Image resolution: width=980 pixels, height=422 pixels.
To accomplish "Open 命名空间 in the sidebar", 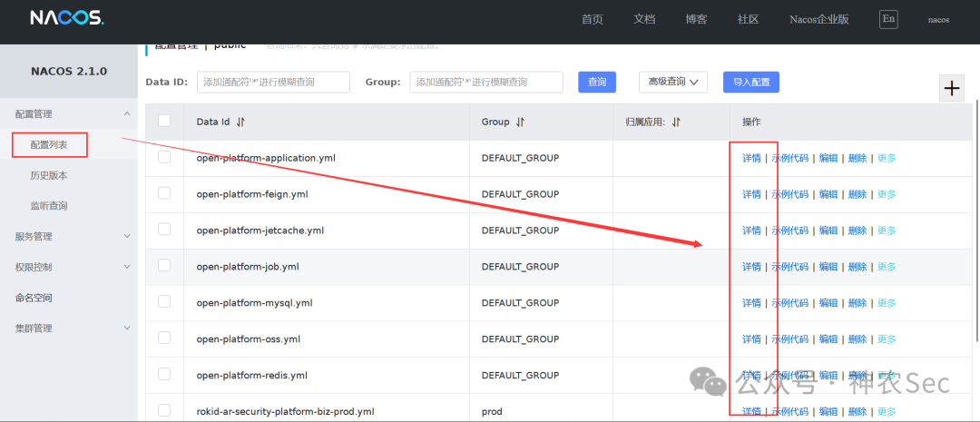I will click(x=34, y=298).
